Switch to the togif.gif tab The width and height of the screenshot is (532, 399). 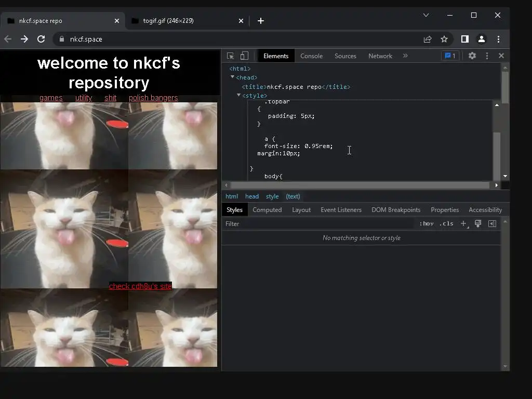pyautogui.click(x=187, y=21)
